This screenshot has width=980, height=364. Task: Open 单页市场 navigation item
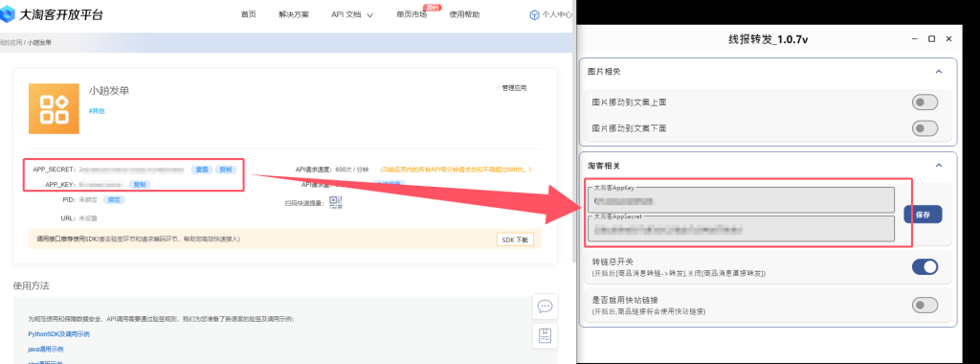[412, 15]
